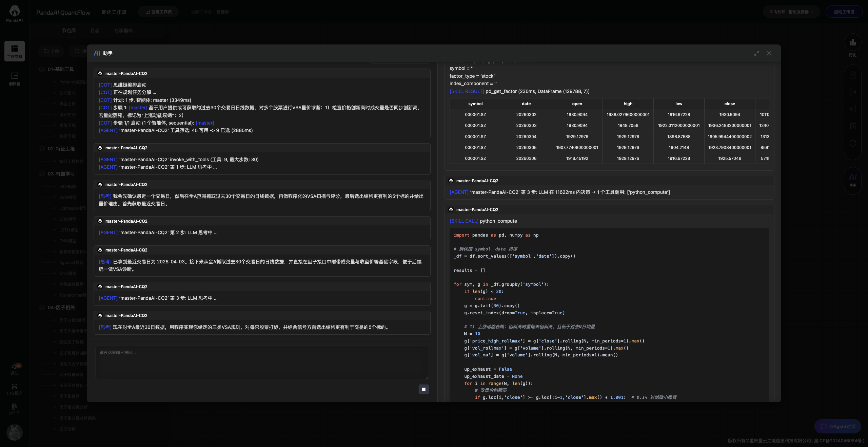Click the stop generation square button
This screenshot has height=447, width=868.
click(423, 389)
